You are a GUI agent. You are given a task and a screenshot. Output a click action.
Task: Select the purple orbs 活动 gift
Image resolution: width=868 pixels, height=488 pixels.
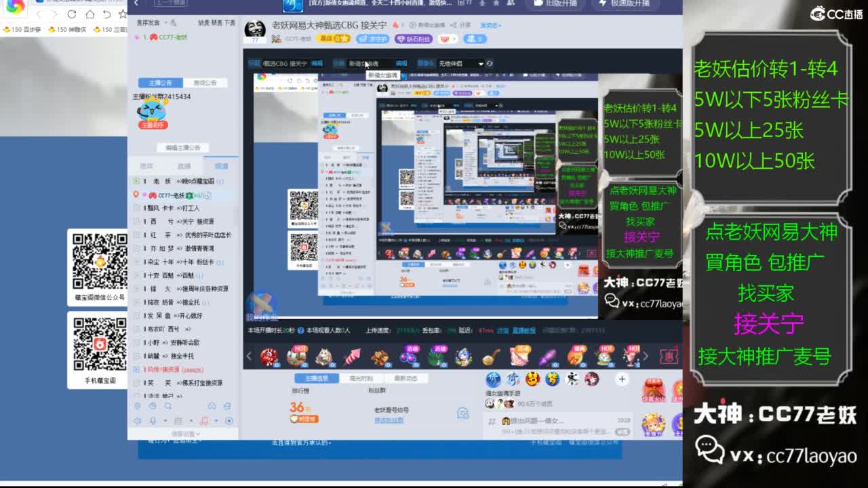[x=409, y=356]
